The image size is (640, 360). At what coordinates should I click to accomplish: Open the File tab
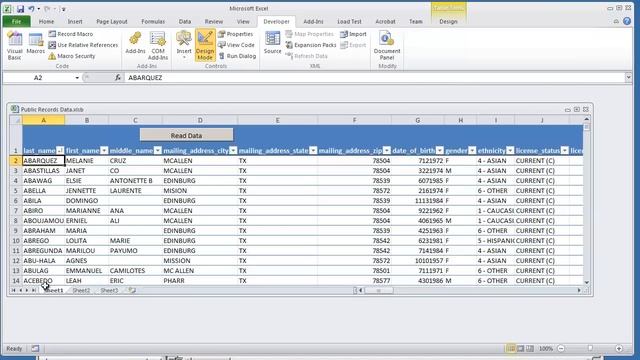(16, 21)
